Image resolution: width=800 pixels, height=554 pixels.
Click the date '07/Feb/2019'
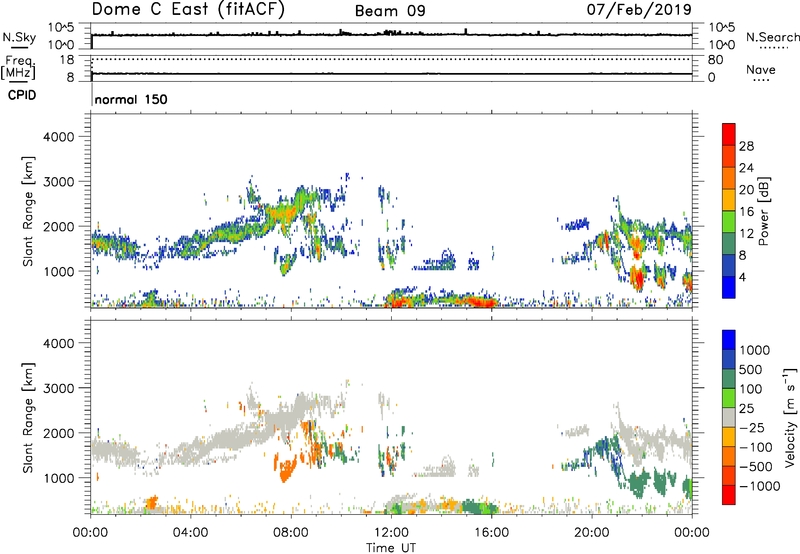click(639, 9)
